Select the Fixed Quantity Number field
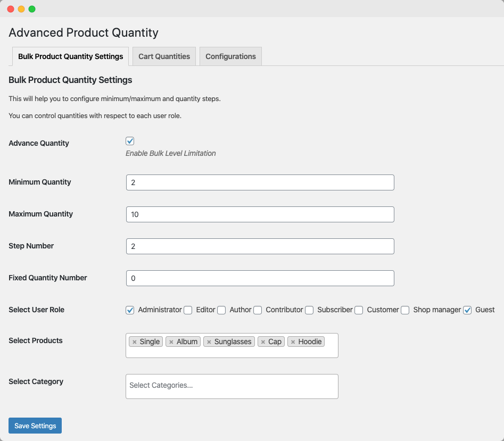Screen dimensions: 504x441 coord(260,278)
